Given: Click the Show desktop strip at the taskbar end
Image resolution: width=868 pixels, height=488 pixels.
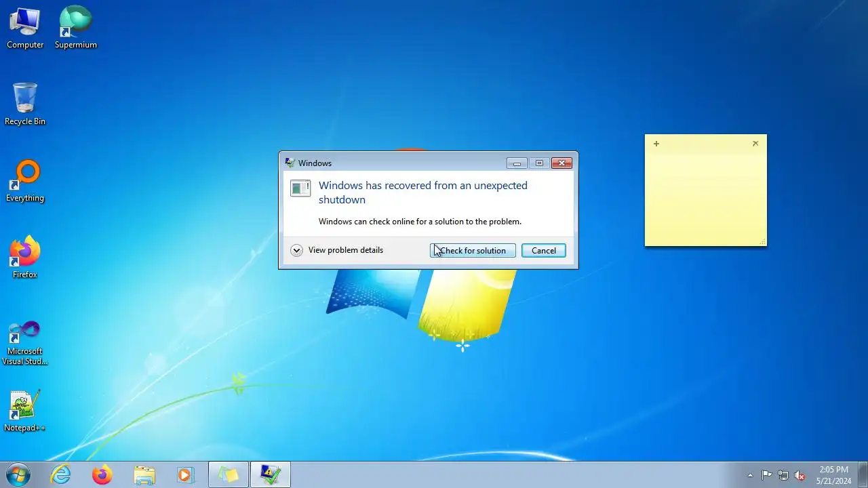Looking at the screenshot, I should click(863, 474).
